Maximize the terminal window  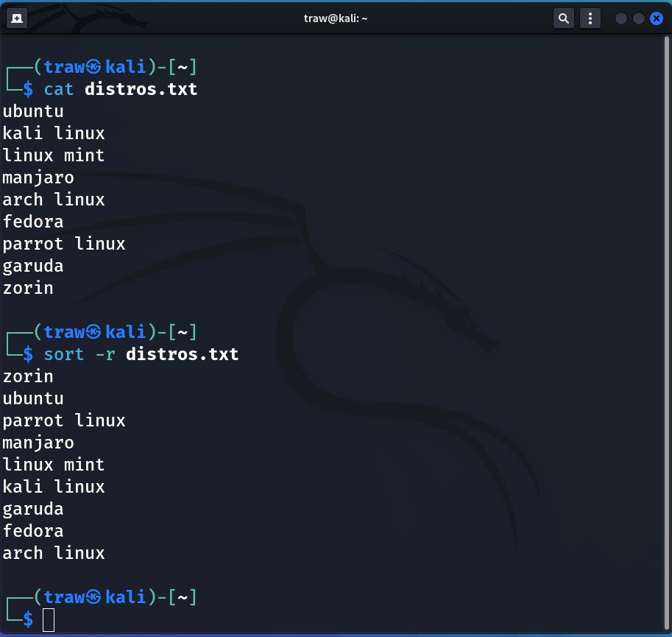[639, 18]
